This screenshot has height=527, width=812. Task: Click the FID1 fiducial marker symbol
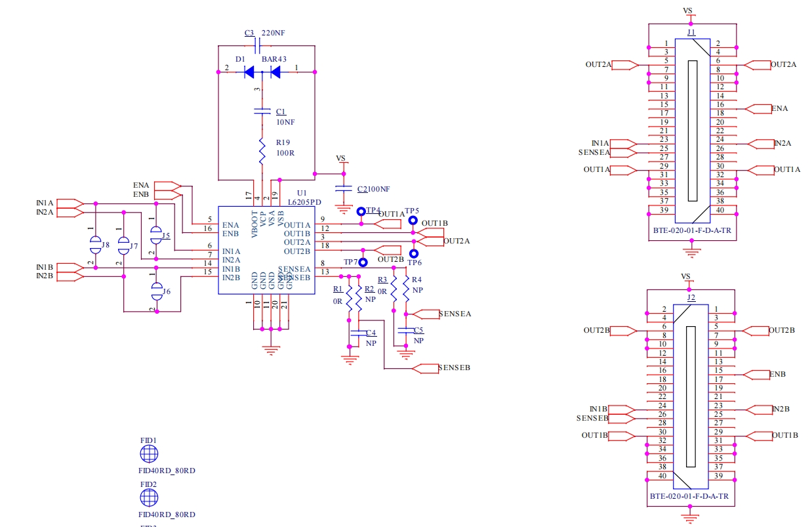[149, 454]
